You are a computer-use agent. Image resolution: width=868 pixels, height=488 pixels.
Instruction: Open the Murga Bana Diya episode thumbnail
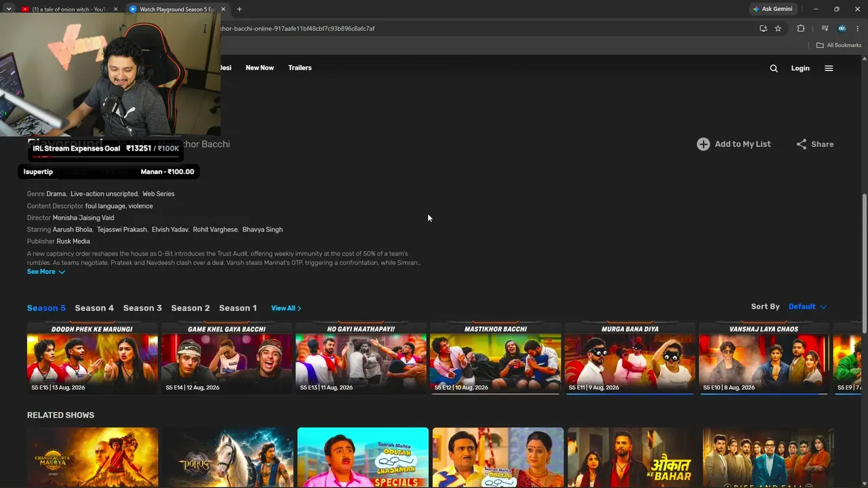[x=630, y=359]
